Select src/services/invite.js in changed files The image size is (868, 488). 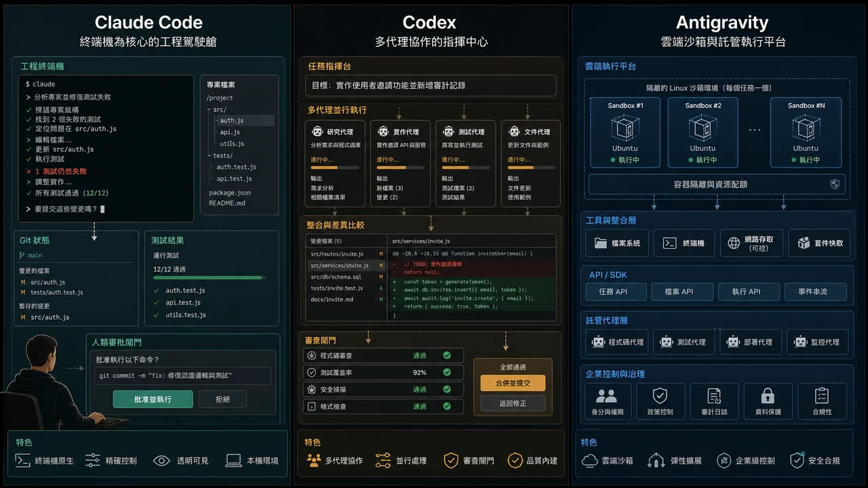347,266
